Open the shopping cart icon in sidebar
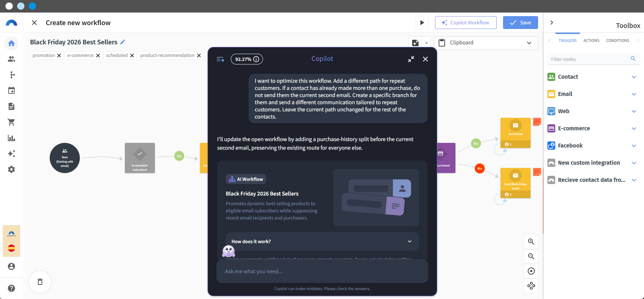 pyautogui.click(x=11, y=122)
